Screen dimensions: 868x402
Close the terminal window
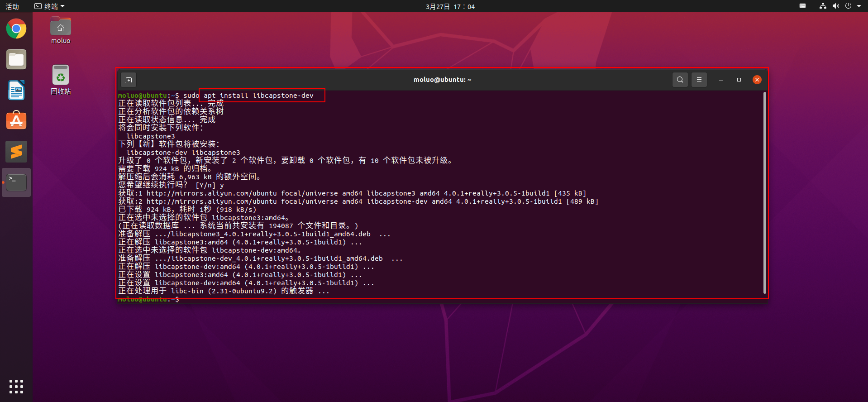coord(757,80)
